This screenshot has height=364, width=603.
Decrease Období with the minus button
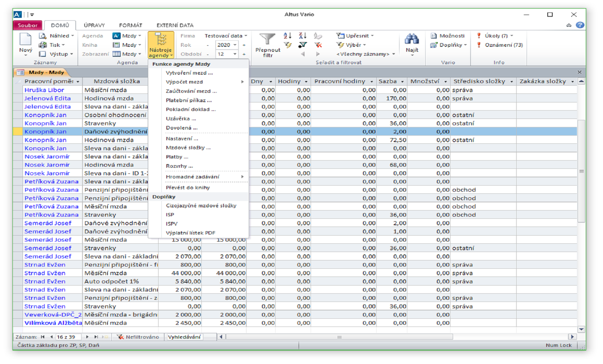pos(208,54)
